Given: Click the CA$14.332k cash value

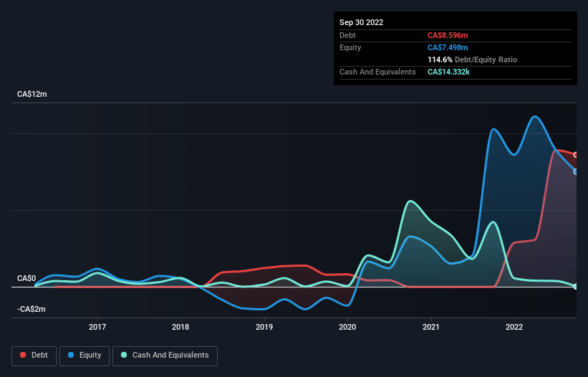Looking at the screenshot, I should pyautogui.click(x=448, y=72).
